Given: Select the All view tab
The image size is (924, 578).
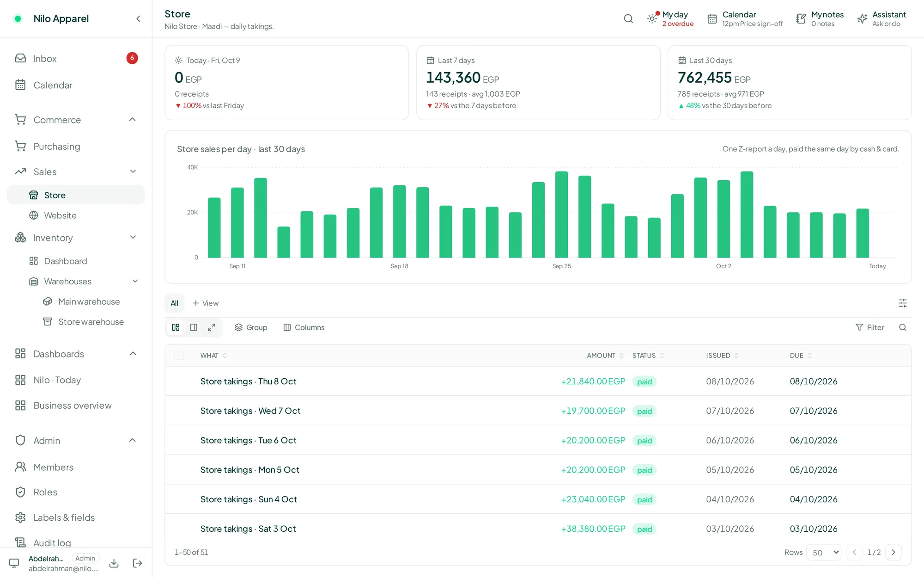Looking at the screenshot, I should pyautogui.click(x=175, y=303).
